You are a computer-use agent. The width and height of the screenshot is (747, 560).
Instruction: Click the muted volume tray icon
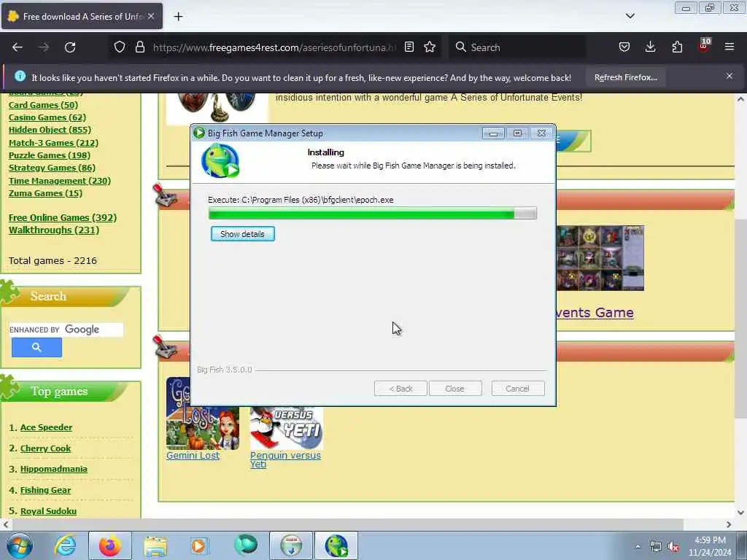pos(673,547)
